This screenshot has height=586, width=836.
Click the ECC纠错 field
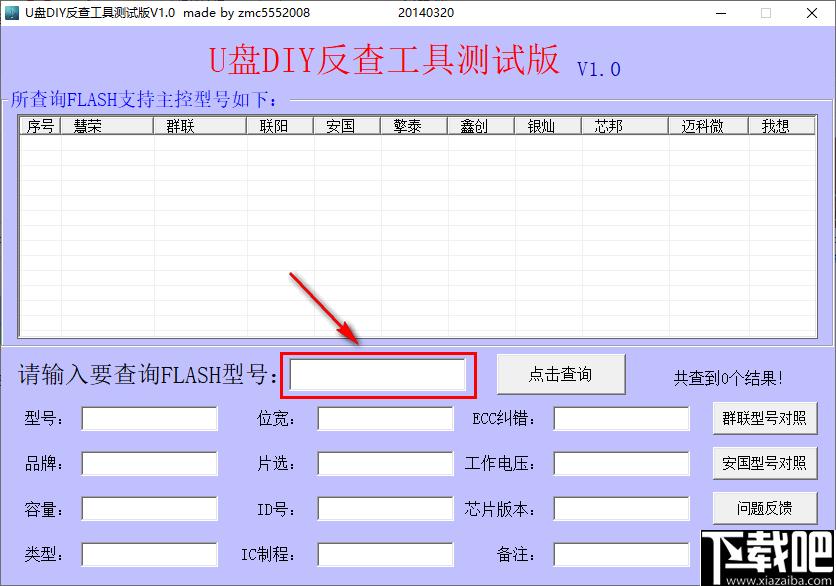(x=622, y=419)
